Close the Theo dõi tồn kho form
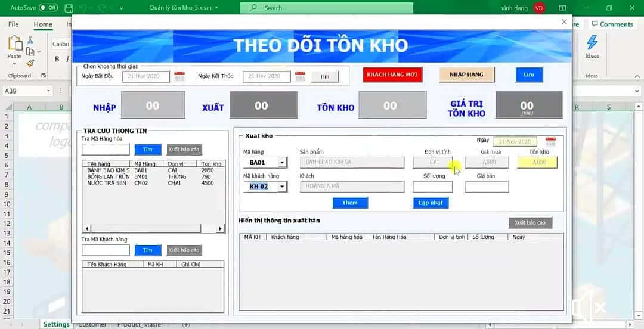This screenshot has height=329, width=644. pos(564,22)
